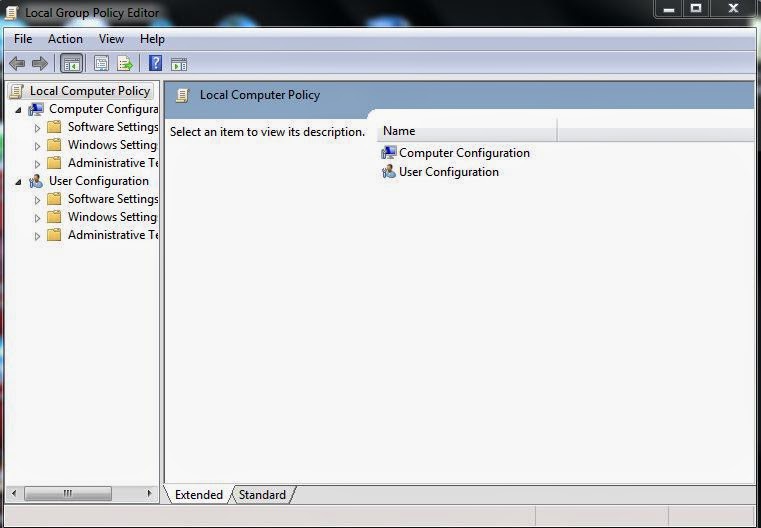Select User Configuration text in Name list
Screen dimensions: 761x528
click(448, 172)
